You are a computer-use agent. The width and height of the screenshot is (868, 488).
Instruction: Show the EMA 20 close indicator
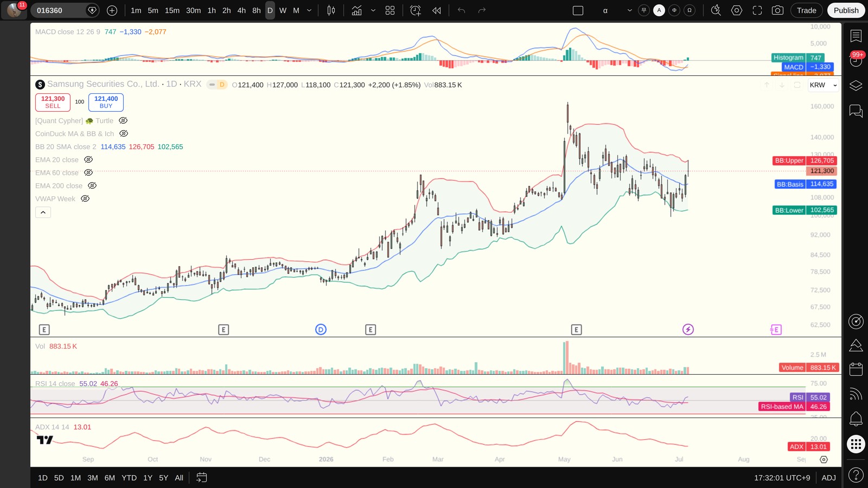click(x=88, y=160)
